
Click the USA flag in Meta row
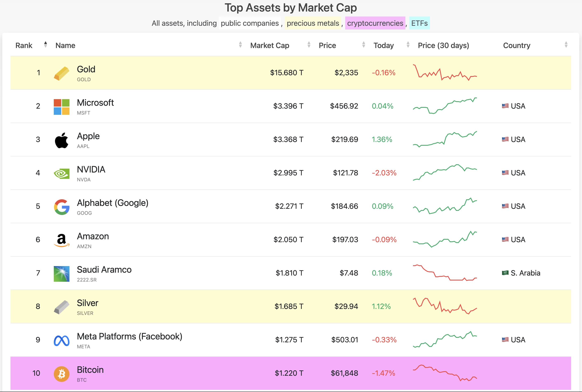pyautogui.click(x=505, y=339)
